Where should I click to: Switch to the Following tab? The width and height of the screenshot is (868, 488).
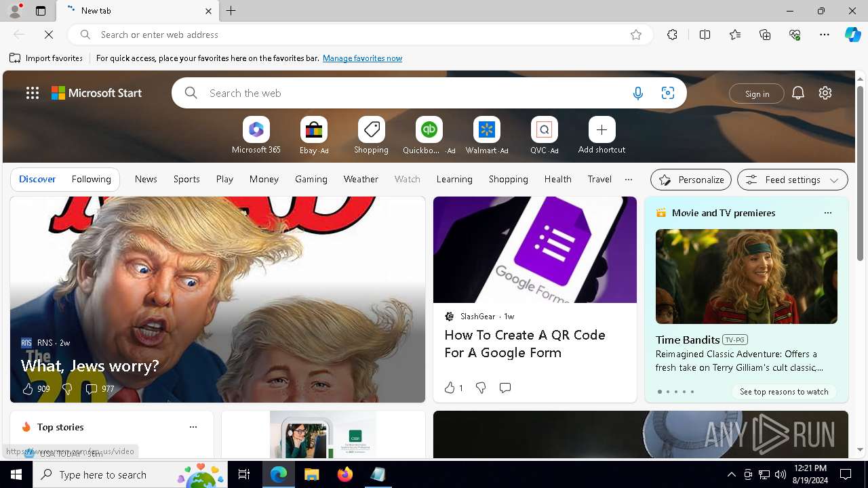point(91,179)
